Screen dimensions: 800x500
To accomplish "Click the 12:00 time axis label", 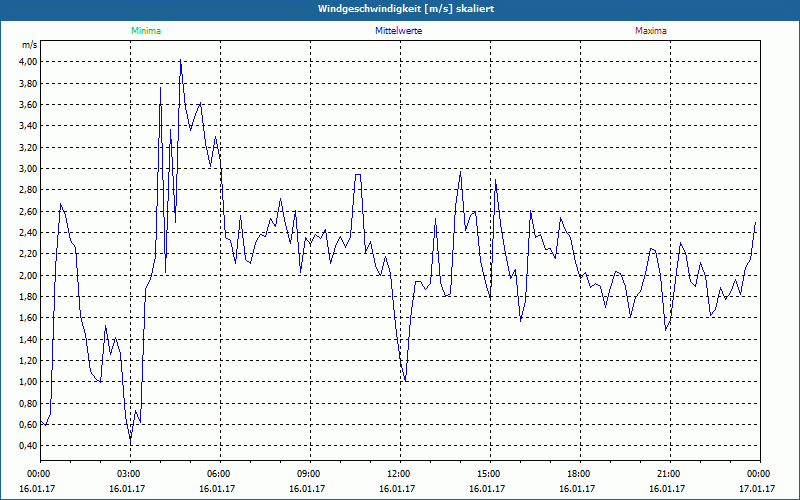I will (400, 474).
